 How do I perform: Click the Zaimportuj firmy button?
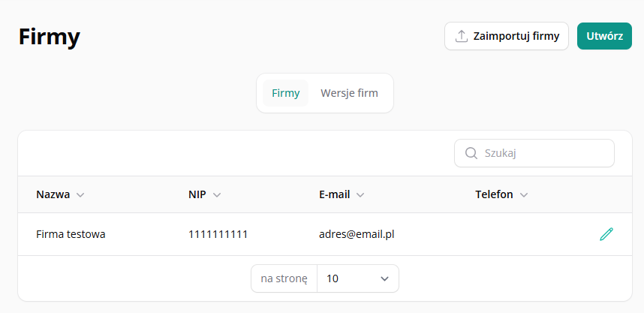[507, 36]
